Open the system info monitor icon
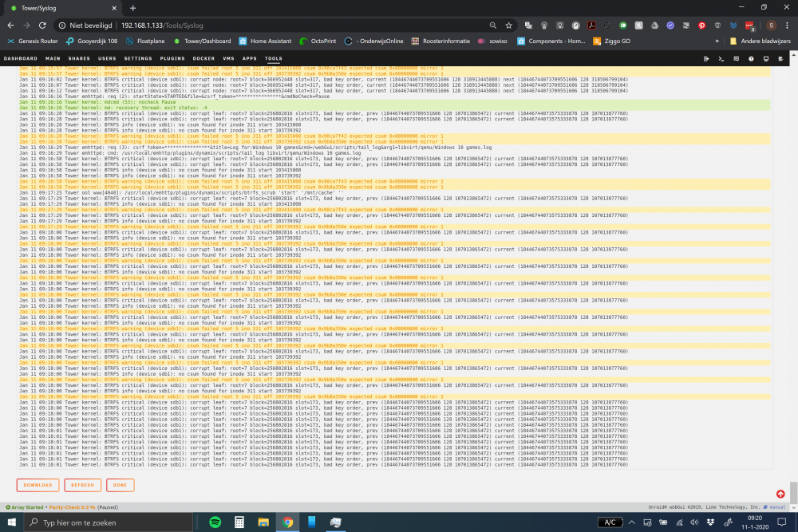Image resolution: width=798 pixels, height=532 pixels. point(766,58)
